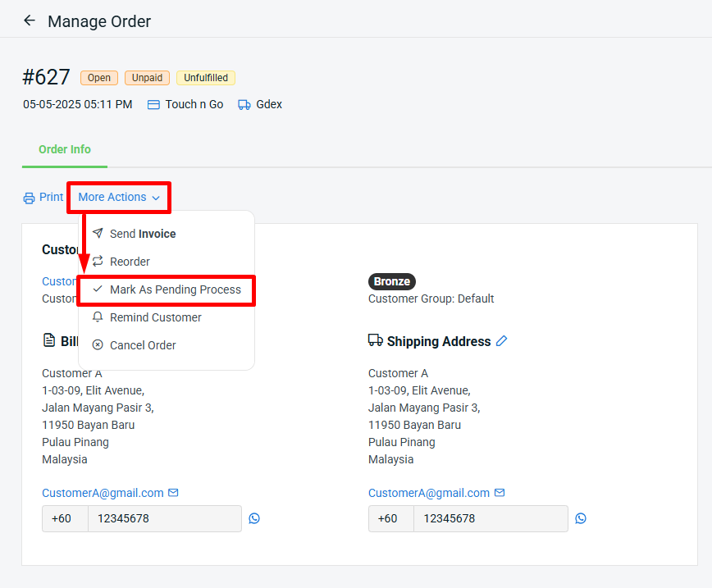Edit shipping address with pencil icon
The width and height of the screenshot is (712, 588).
(502, 341)
